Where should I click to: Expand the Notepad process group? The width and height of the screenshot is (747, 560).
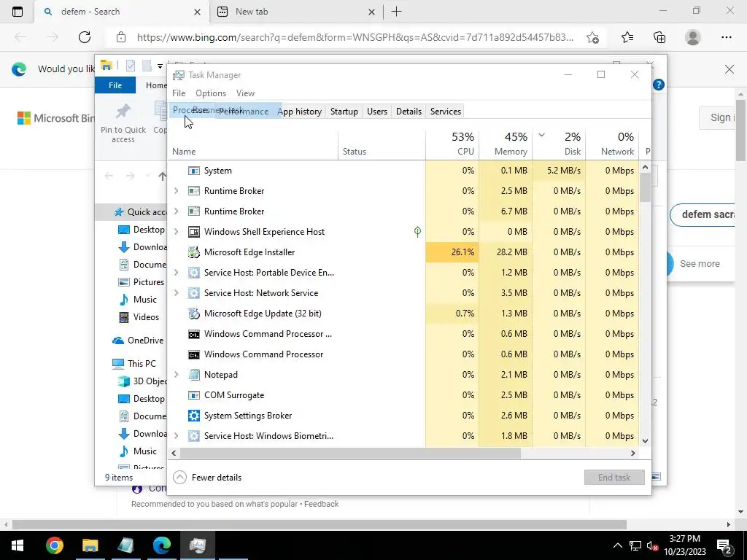(x=177, y=375)
